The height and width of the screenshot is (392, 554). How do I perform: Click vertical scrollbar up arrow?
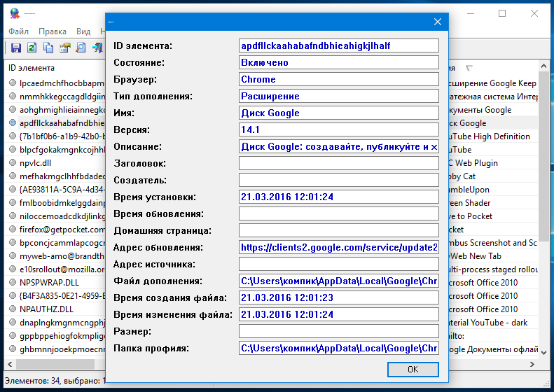click(x=543, y=66)
